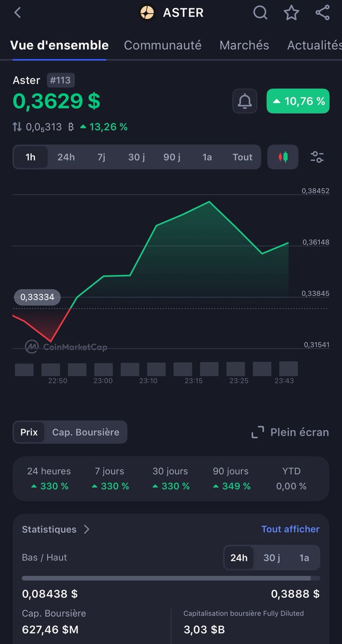The image size is (342, 644).
Task: Tap the YTD 0,00 % stat
Action: point(292,479)
